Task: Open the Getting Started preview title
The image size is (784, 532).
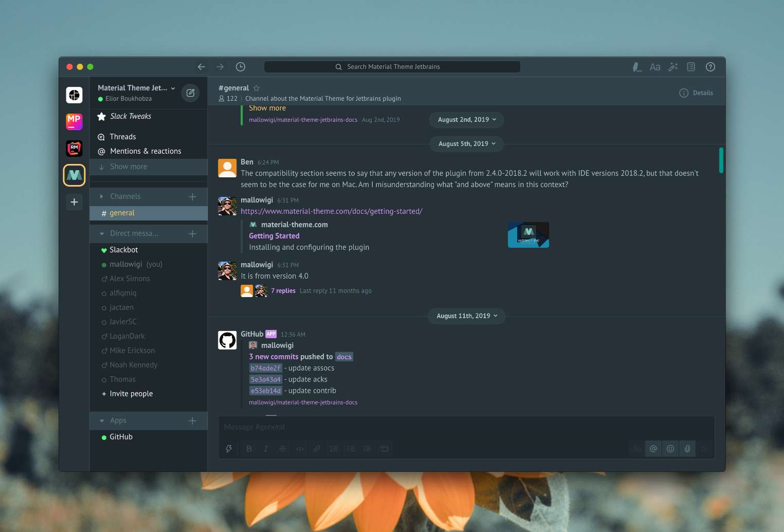Action: (274, 236)
